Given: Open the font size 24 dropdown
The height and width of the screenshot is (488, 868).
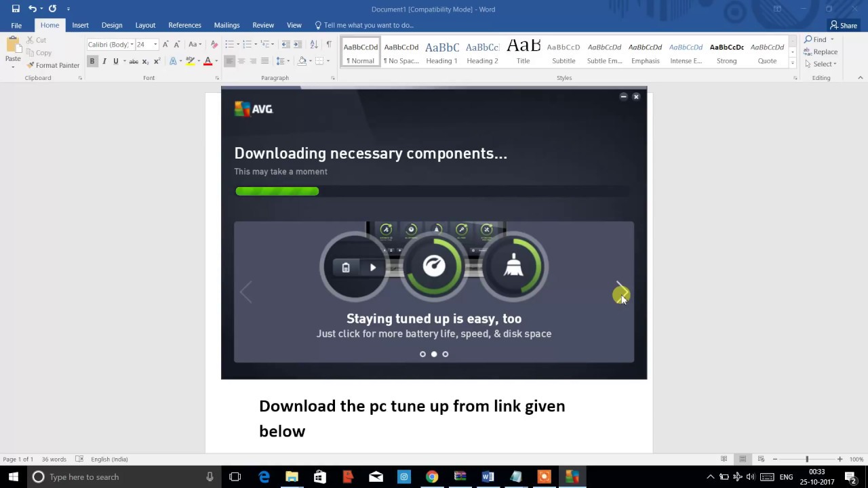Looking at the screenshot, I should click(x=155, y=44).
